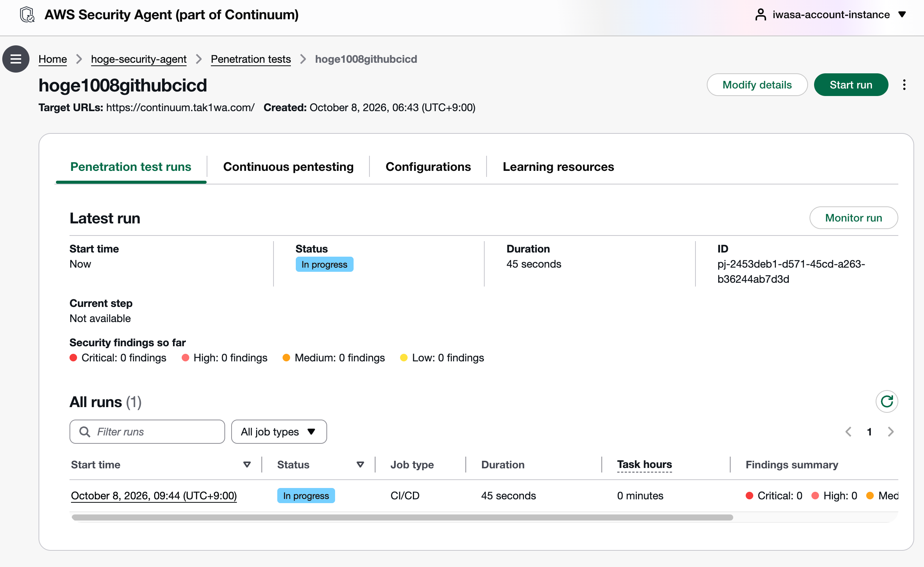Click the AWS Security Agent shield logo
This screenshot has height=567, width=924.
pos(27,15)
